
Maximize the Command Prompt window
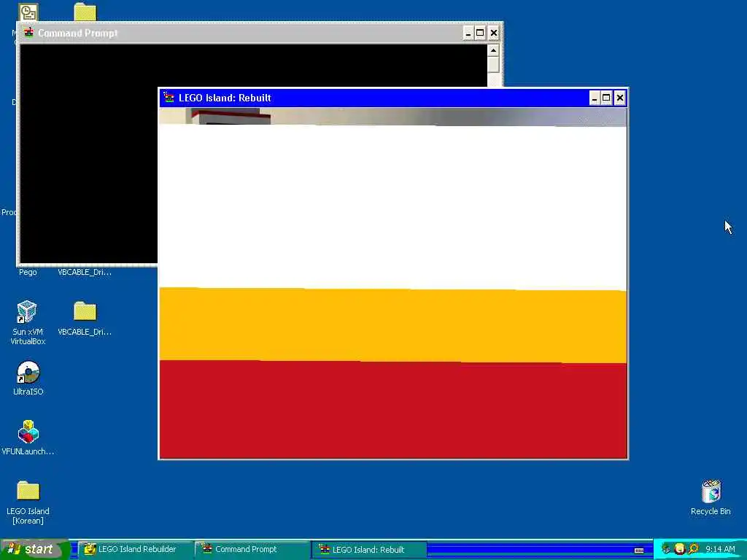click(x=480, y=33)
